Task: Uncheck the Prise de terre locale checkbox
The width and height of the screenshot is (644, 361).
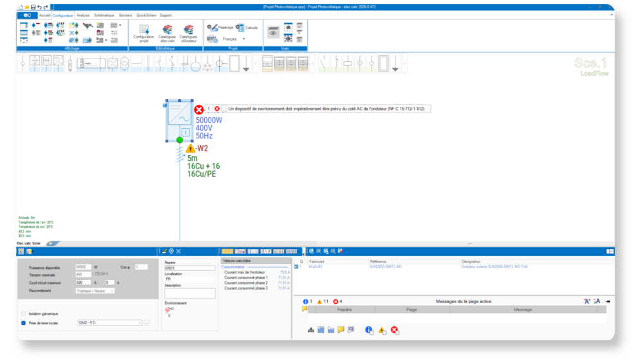Action: click(x=24, y=323)
